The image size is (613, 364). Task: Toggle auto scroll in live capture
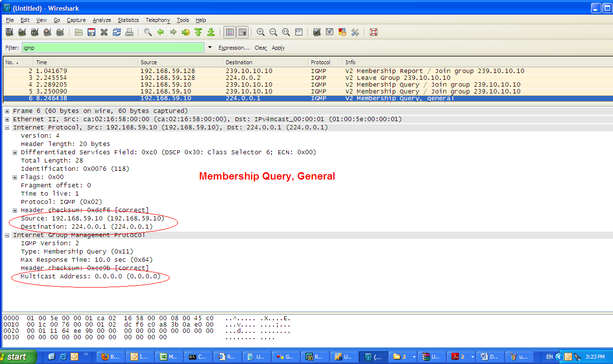243,32
